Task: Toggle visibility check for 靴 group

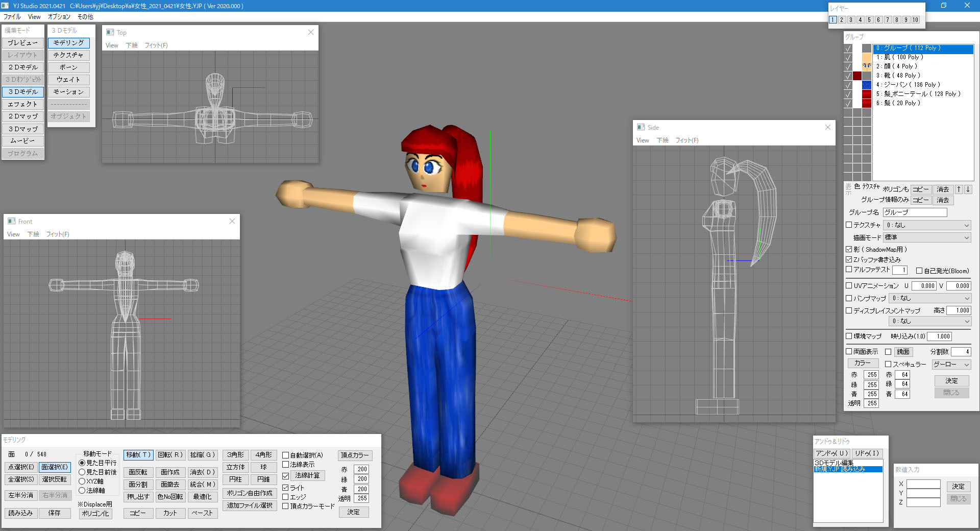Action: (848, 76)
